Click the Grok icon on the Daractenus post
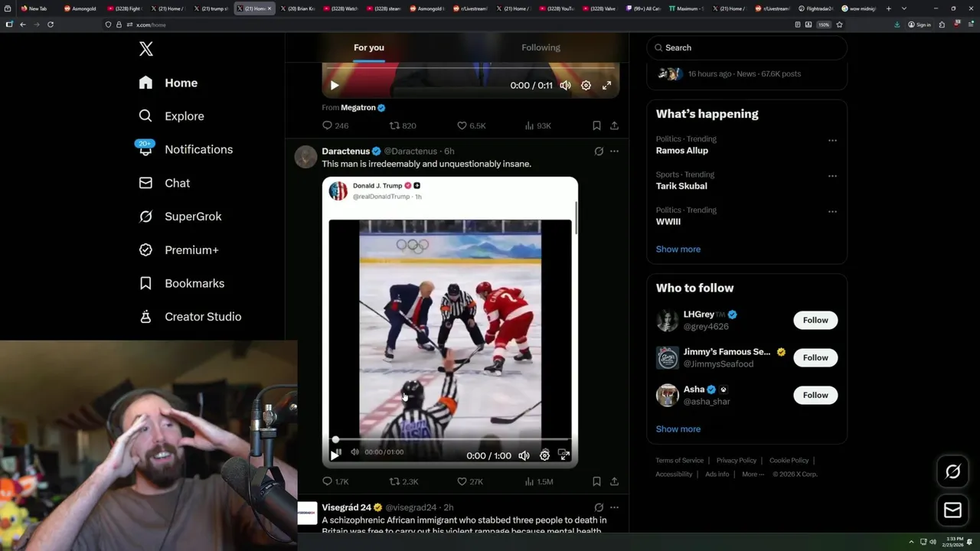Viewport: 980px width, 551px height. click(x=599, y=152)
